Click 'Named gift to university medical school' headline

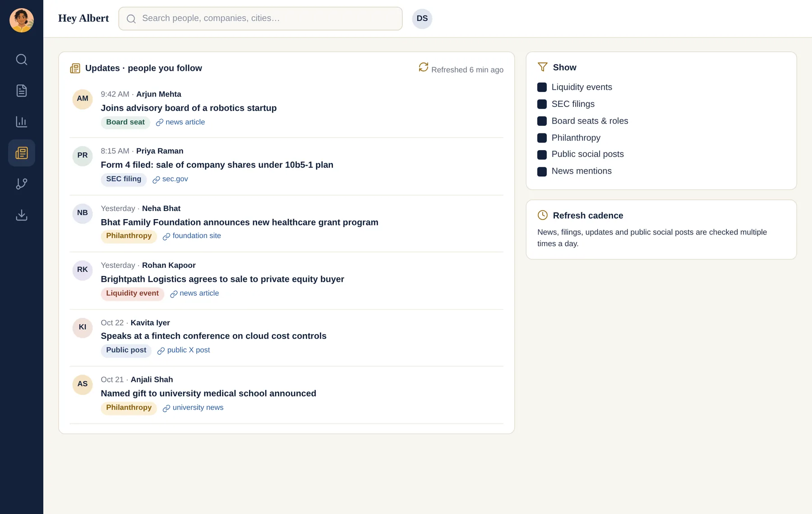(208, 394)
